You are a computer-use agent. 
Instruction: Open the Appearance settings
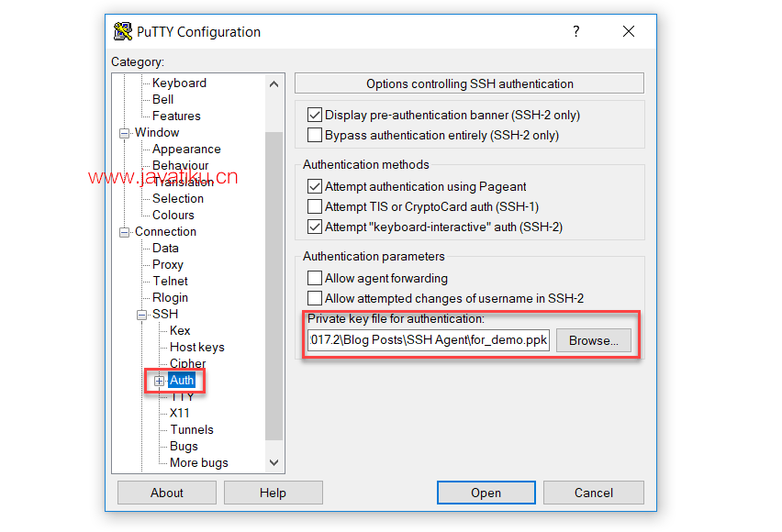click(186, 149)
